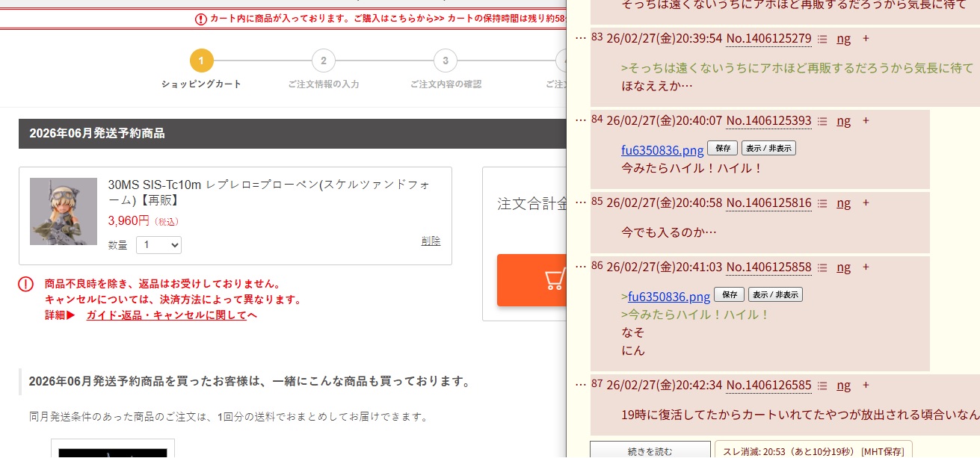The height and width of the screenshot is (458, 980).
Task: Click the list icon on post 83
Action: pyautogui.click(x=822, y=39)
